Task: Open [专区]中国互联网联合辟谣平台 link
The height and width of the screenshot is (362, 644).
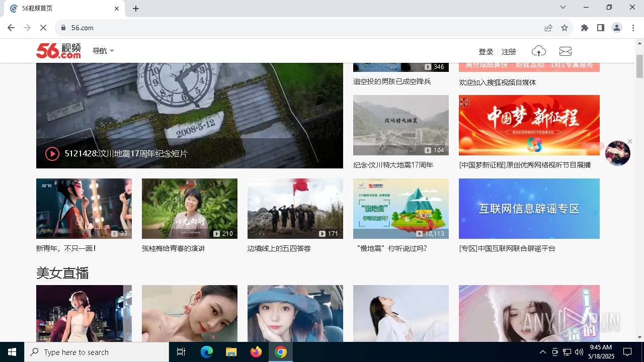Action: [x=507, y=248]
